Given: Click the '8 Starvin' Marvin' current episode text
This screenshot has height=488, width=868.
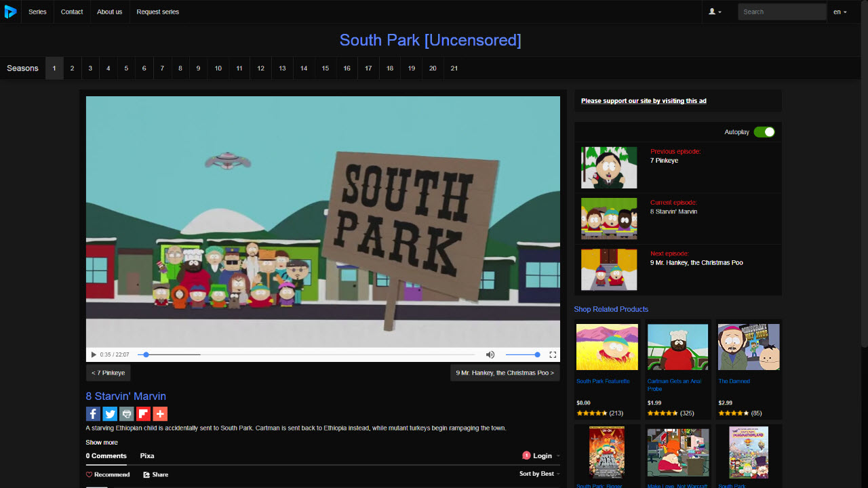Looking at the screenshot, I should pyautogui.click(x=673, y=211).
